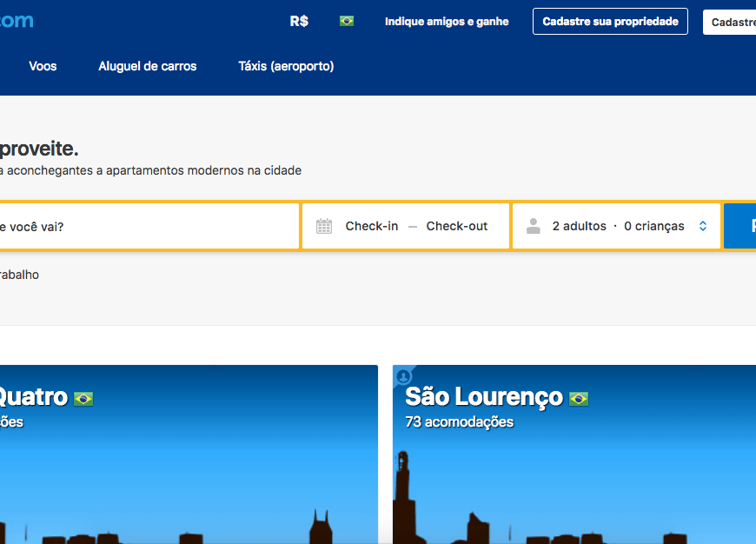The width and height of the screenshot is (756, 544).
Task: Click the R$ currency icon
Action: [x=297, y=21]
